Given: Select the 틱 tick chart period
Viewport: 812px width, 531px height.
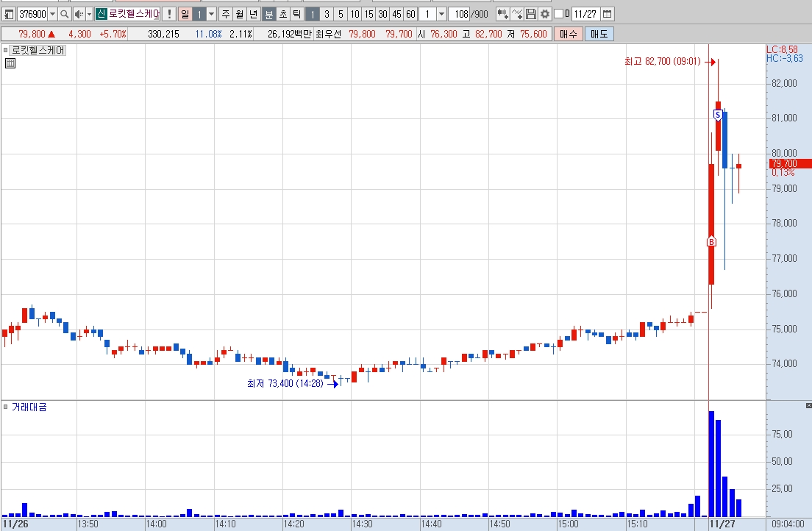Looking at the screenshot, I should (x=297, y=14).
